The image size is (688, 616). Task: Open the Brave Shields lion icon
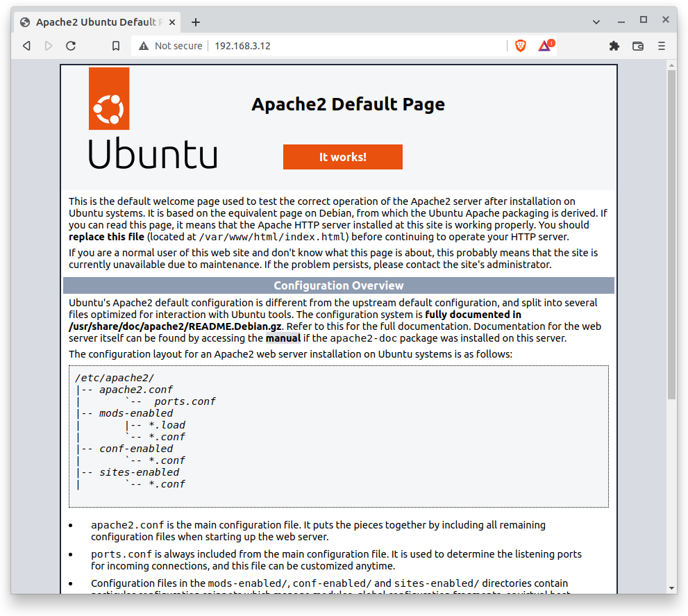521,46
